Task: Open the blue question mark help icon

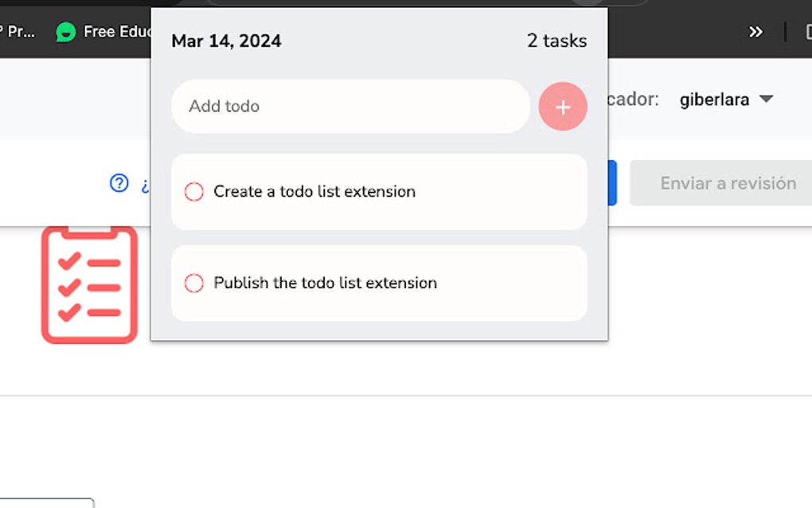Action: tap(118, 182)
